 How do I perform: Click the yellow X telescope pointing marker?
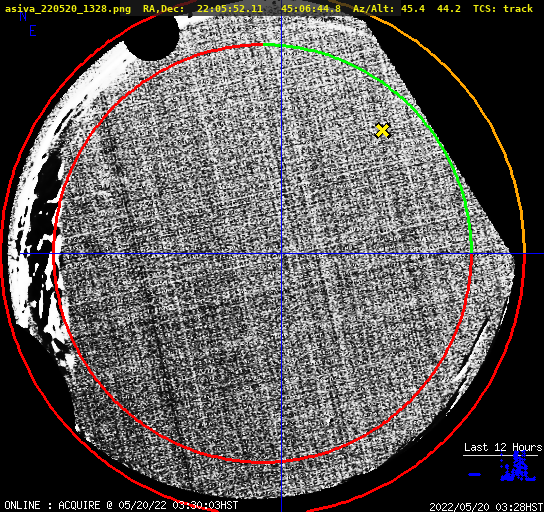click(x=382, y=131)
